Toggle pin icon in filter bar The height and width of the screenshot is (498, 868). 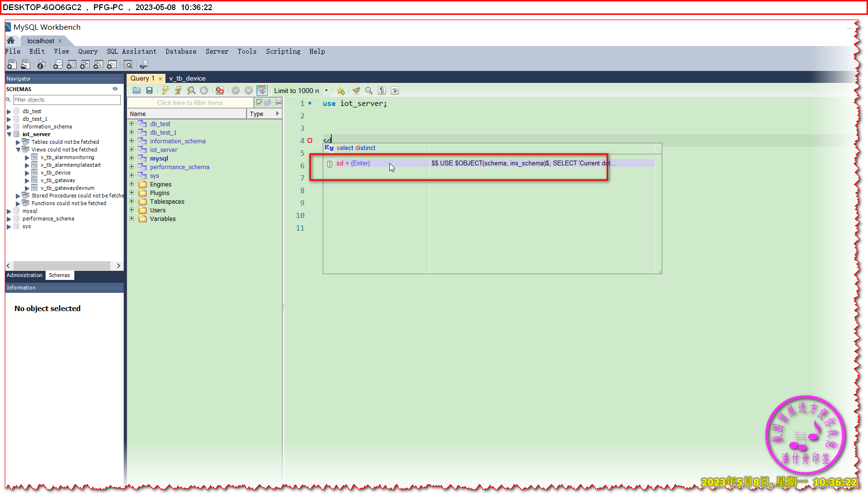[278, 103]
